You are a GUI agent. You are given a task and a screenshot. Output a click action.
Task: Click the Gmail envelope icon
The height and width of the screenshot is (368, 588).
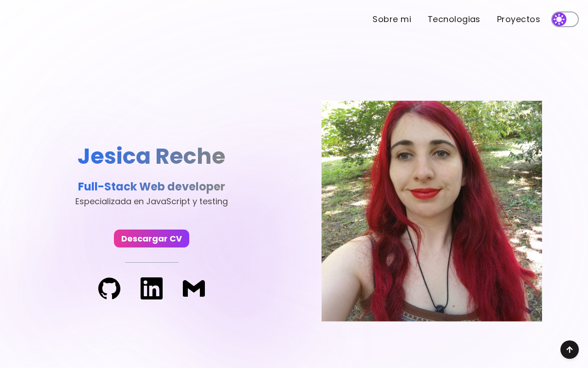click(194, 288)
